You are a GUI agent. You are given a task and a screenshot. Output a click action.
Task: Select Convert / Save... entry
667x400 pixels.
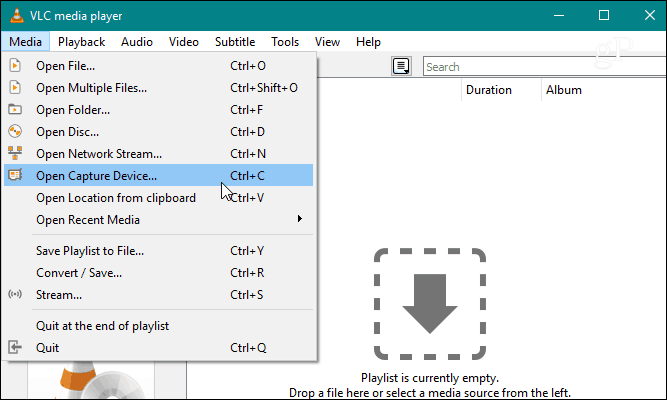point(158,273)
